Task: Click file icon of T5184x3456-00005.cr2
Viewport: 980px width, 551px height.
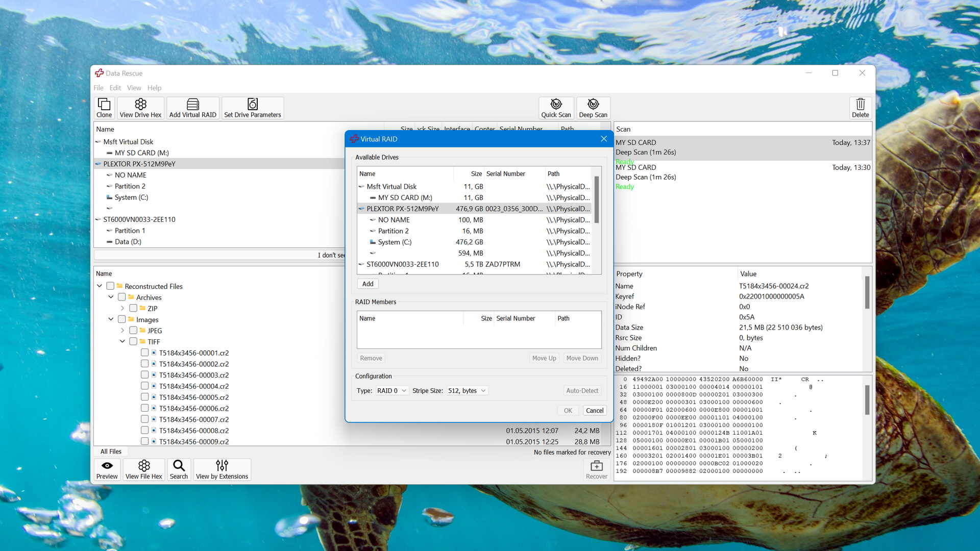Action: (154, 397)
